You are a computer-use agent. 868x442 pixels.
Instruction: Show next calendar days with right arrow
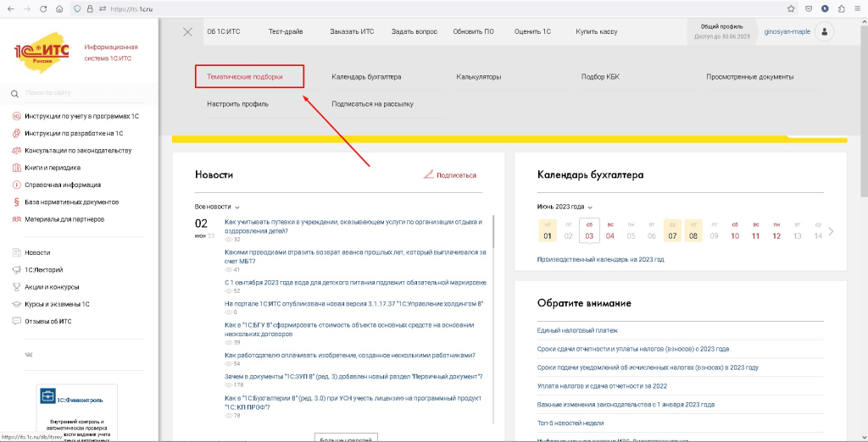click(831, 231)
